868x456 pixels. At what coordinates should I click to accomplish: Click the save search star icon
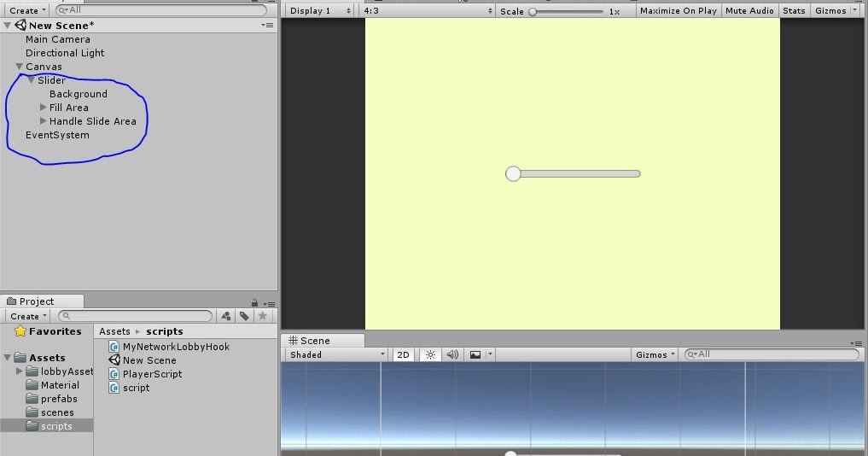point(262,316)
